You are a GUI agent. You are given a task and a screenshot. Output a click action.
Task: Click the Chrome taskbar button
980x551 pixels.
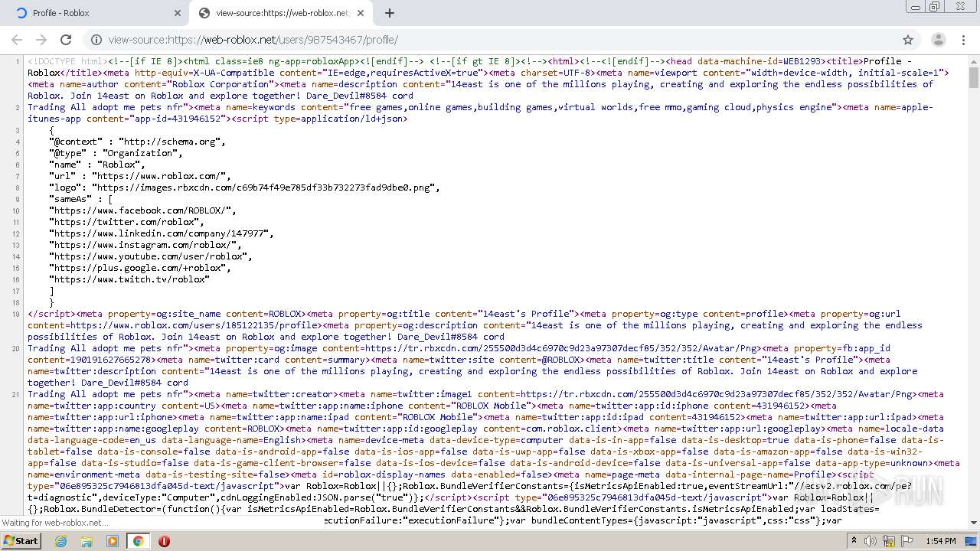tap(138, 541)
